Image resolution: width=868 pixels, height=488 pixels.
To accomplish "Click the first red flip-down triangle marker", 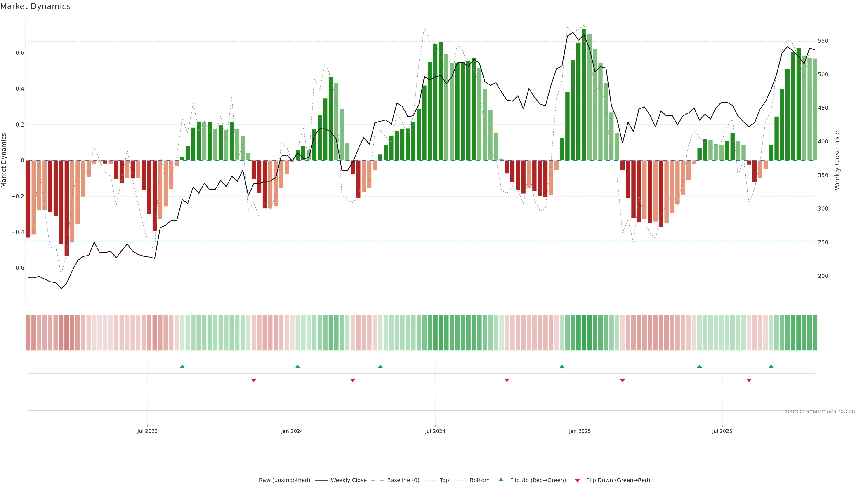I will pyautogui.click(x=254, y=380).
